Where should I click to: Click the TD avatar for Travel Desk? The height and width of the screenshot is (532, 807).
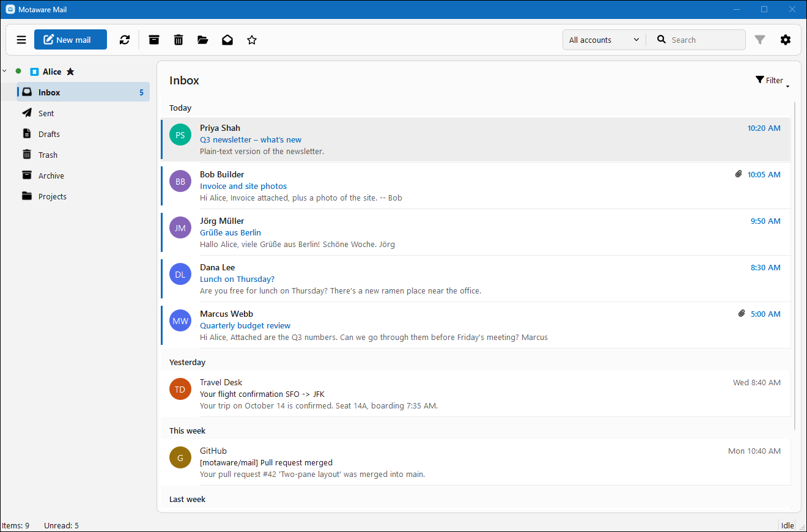tap(180, 389)
